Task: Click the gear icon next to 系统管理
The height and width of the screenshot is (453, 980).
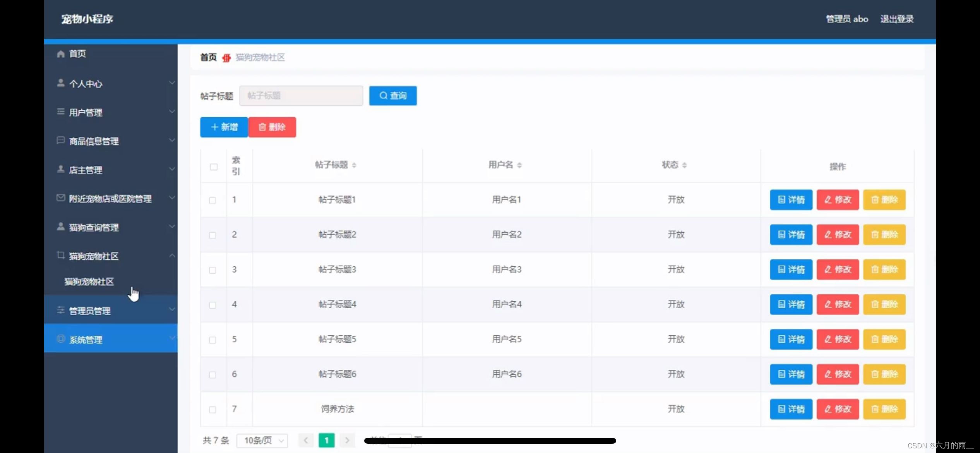Action: [x=60, y=339]
